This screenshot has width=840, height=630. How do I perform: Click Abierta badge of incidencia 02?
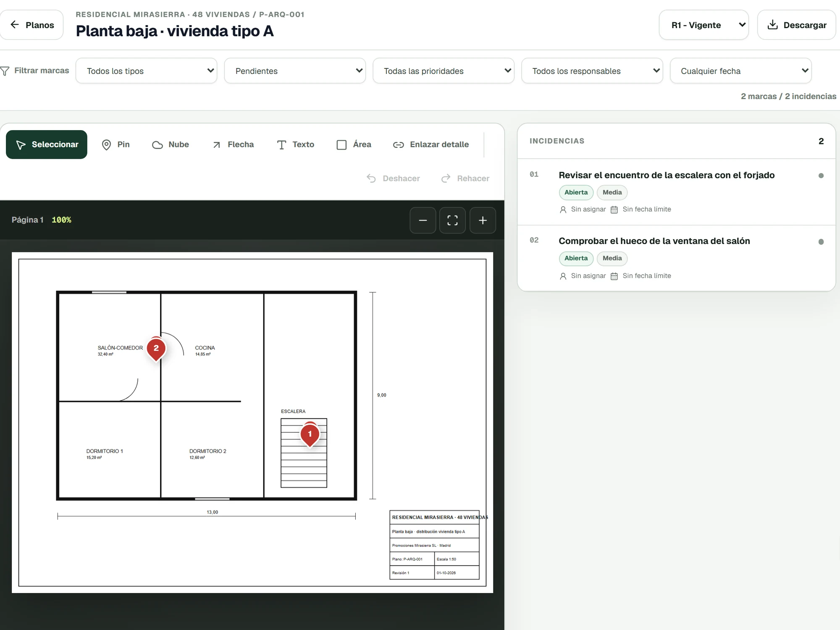[x=576, y=258]
